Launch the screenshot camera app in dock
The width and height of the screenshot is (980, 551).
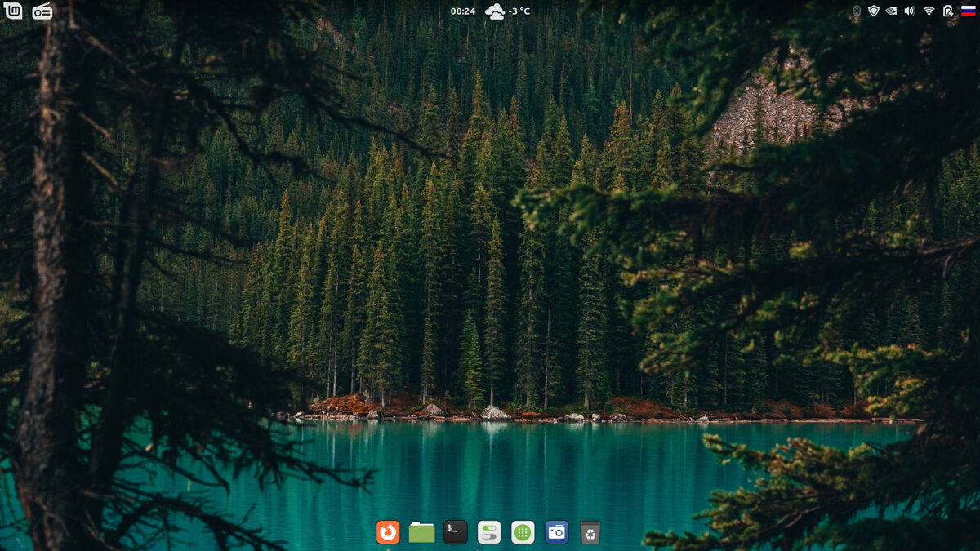point(556,532)
